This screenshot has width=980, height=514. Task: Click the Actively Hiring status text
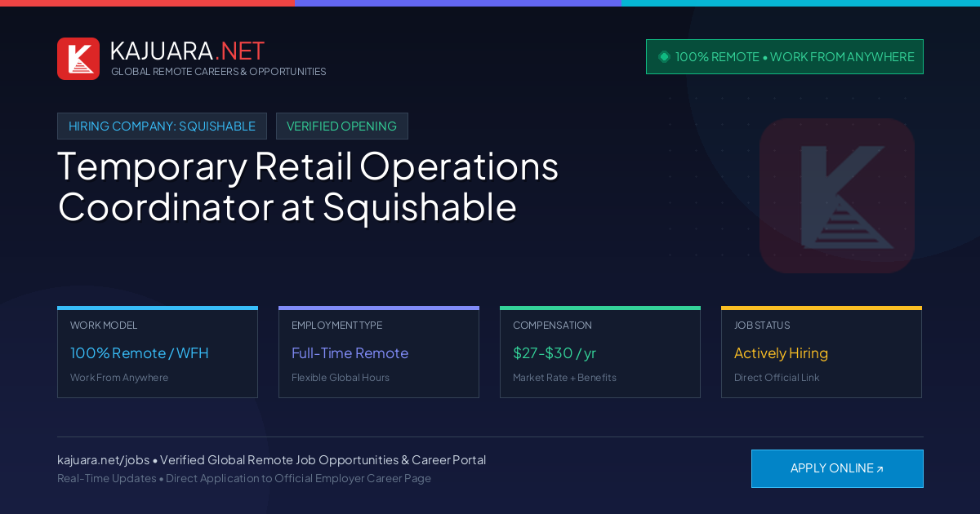click(781, 353)
